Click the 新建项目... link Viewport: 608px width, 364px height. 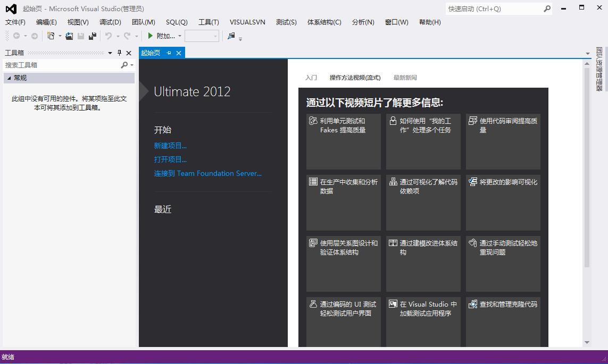pyautogui.click(x=170, y=146)
